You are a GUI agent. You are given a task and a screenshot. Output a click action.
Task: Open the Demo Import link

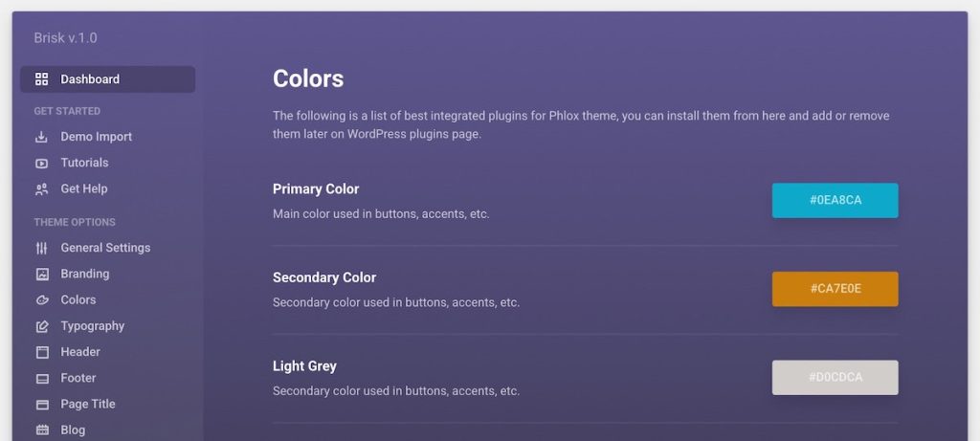click(96, 137)
